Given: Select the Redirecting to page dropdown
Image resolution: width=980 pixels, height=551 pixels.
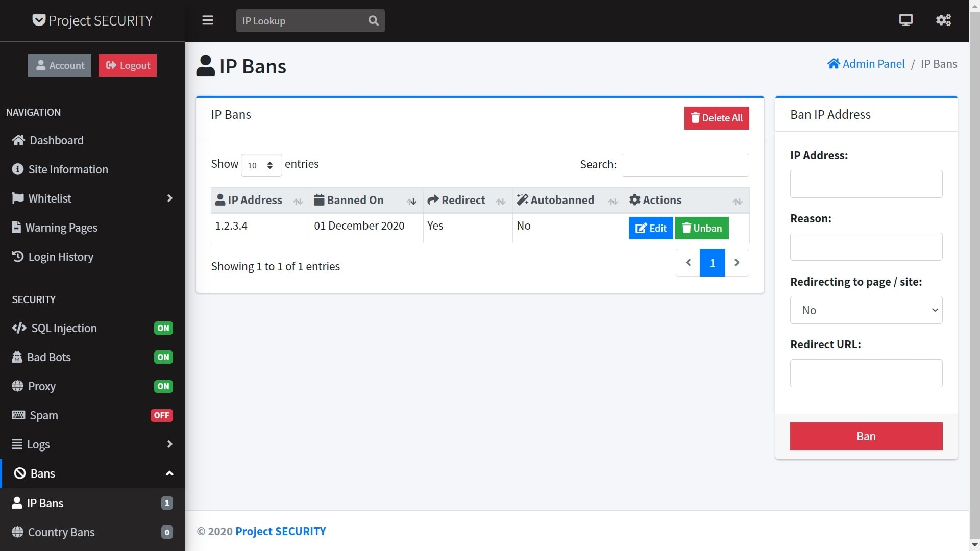Looking at the screenshot, I should point(866,310).
